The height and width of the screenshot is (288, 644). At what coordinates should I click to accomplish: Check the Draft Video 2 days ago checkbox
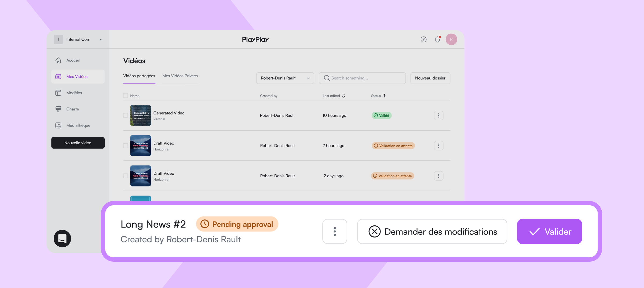point(126,176)
